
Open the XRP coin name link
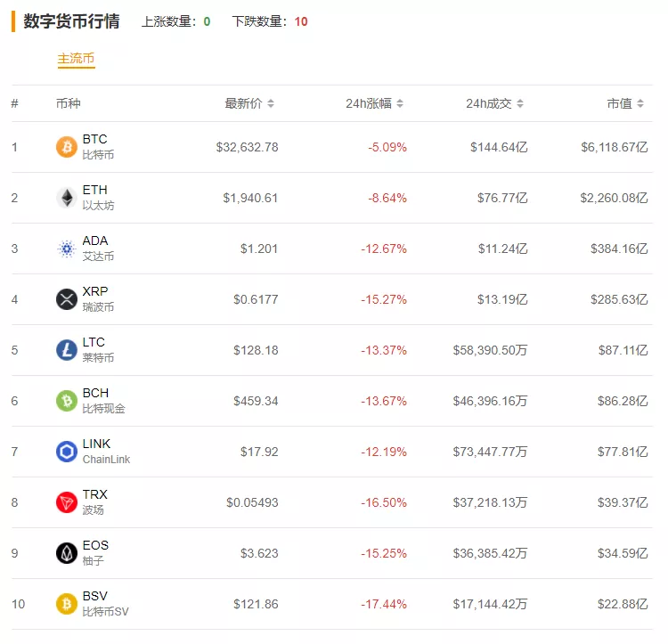[x=95, y=291]
